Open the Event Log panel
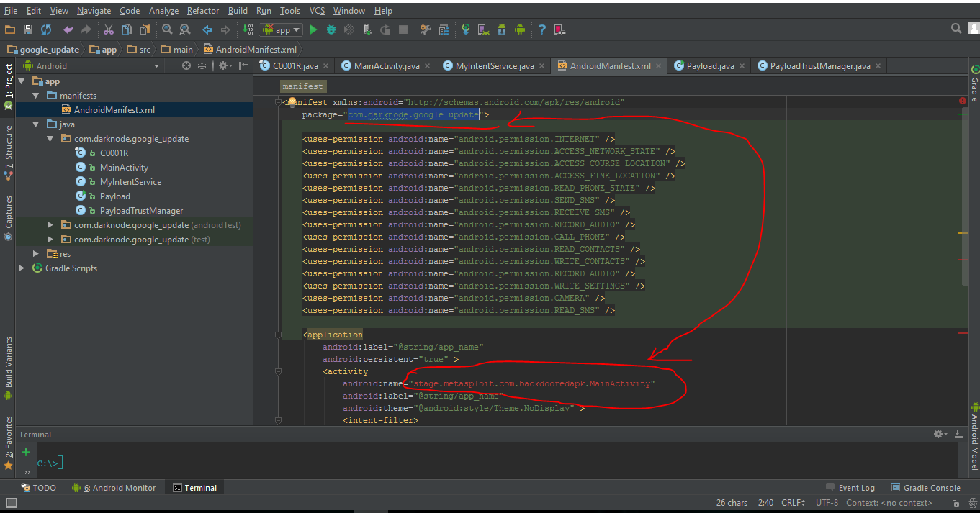 (x=850, y=488)
